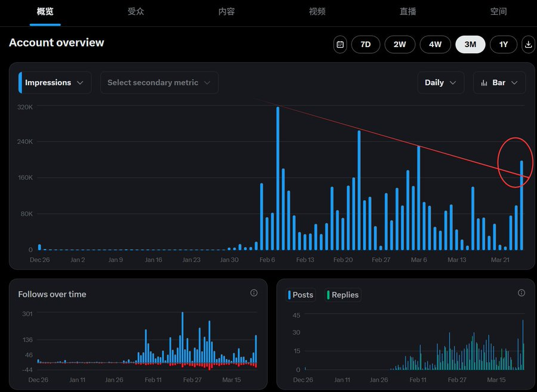This screenshot has height=392, width=537.
Task: Click the info icon on Posts and Replies chart
Action: point(521,293)
